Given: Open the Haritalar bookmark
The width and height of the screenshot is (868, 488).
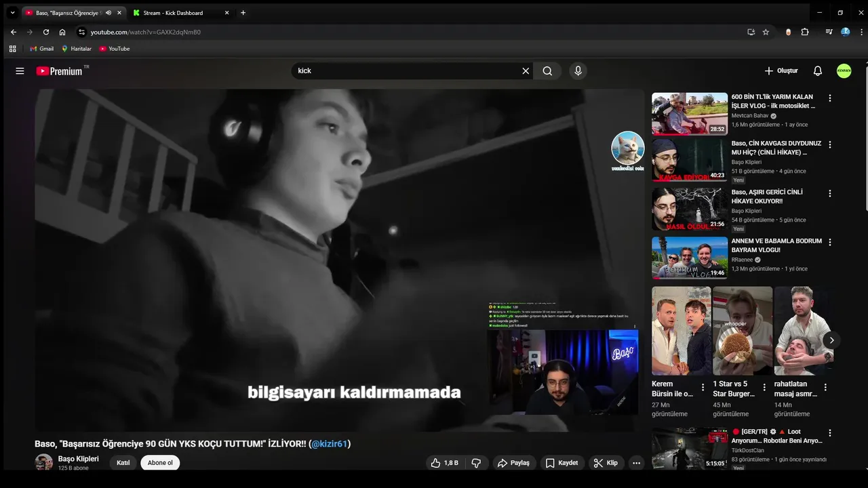Looking at the screenshot, I should tap(76, 49).
